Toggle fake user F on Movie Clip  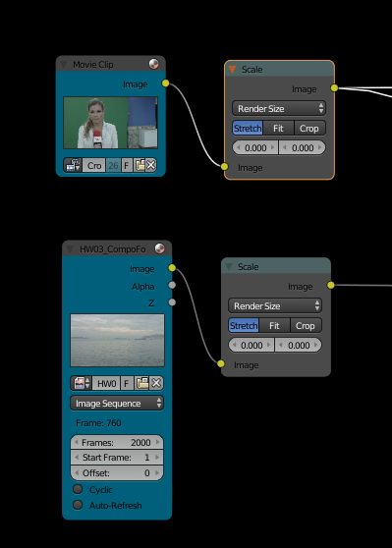pyautogui.click(x=127, y=165)
